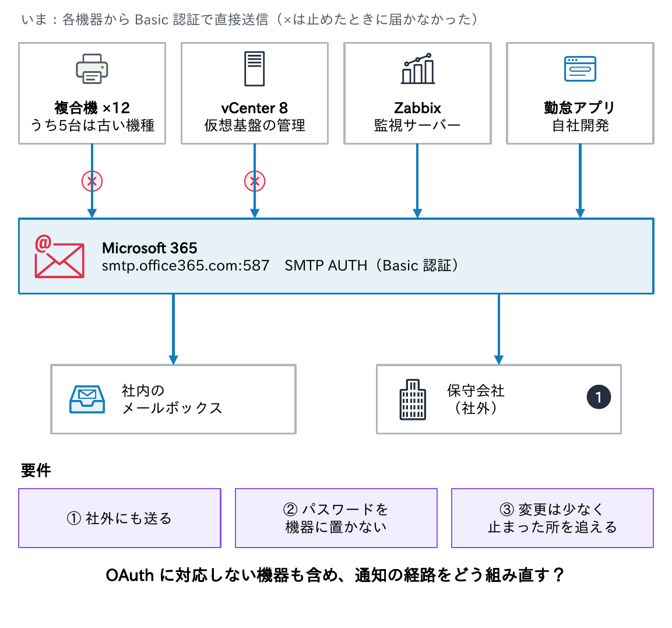Viewport: 672px width, 628px height.
Task: Click the dark numbered badge 1
Action: 599,397
